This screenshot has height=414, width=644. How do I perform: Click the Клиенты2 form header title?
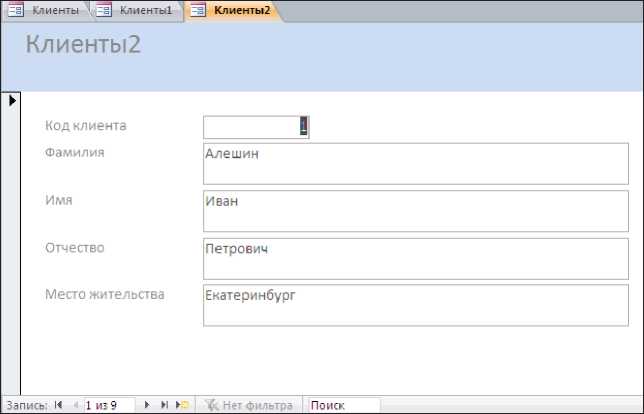pos(83,44)
